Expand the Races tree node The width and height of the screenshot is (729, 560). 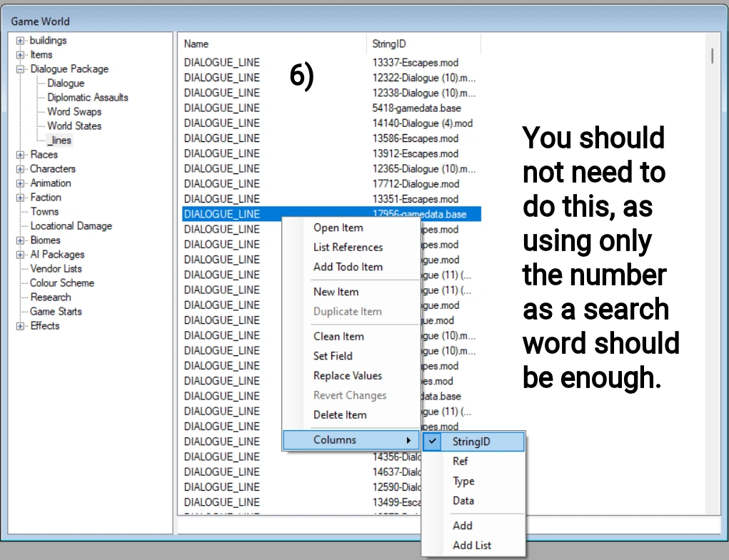click(20, 155)
